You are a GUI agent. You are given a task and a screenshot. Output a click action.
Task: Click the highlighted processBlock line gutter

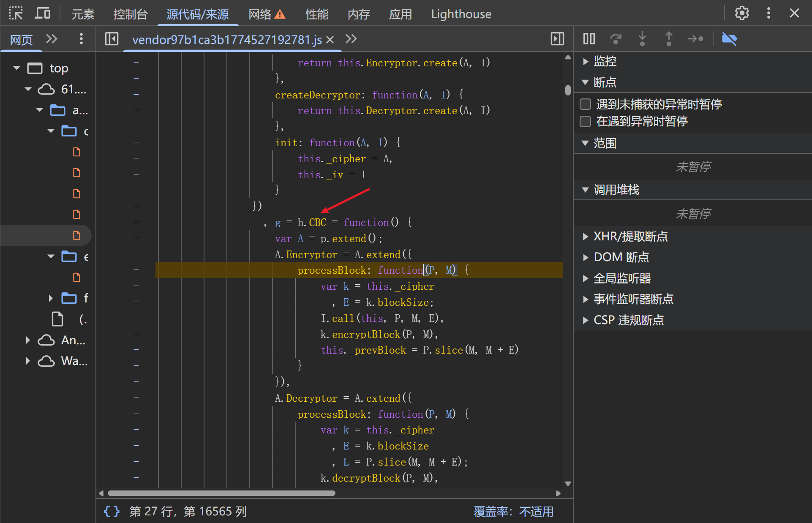(136, 270)
